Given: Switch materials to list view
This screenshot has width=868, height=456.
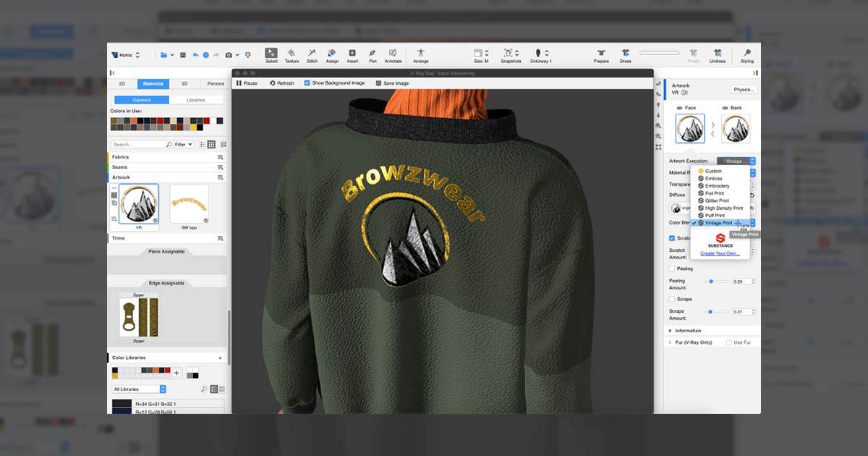Looking at the screenshot, I should (203, 144).
